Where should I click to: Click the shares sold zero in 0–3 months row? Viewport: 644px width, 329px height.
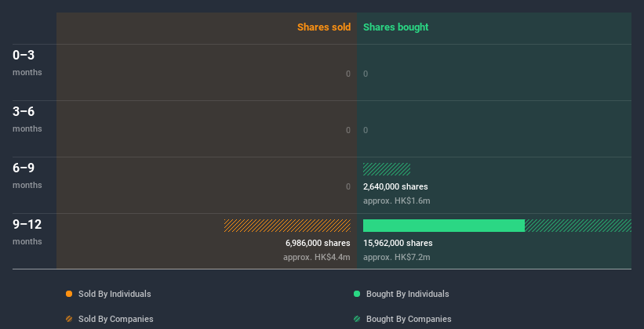click(348, 74)
